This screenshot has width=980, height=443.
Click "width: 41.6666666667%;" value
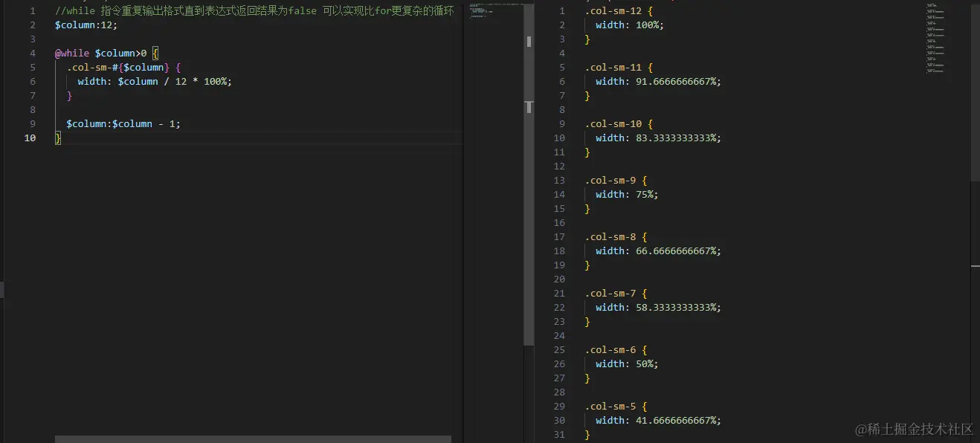(x=659, y=421)
